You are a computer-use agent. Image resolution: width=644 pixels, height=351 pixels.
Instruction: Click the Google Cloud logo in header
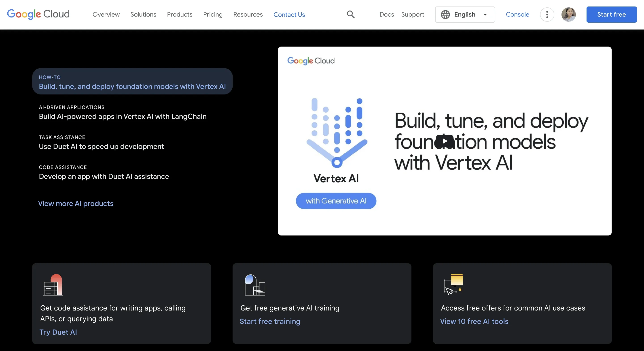(x=38, y=14)
